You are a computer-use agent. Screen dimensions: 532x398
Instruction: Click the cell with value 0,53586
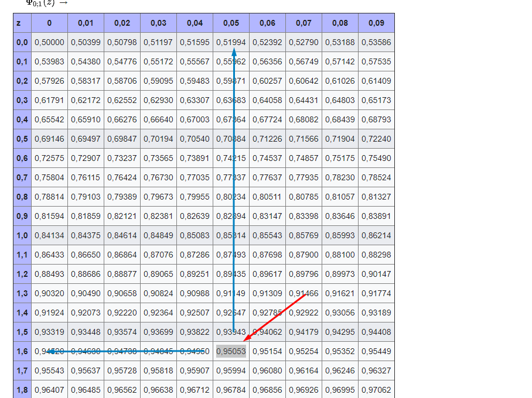(x=376, y=42)
